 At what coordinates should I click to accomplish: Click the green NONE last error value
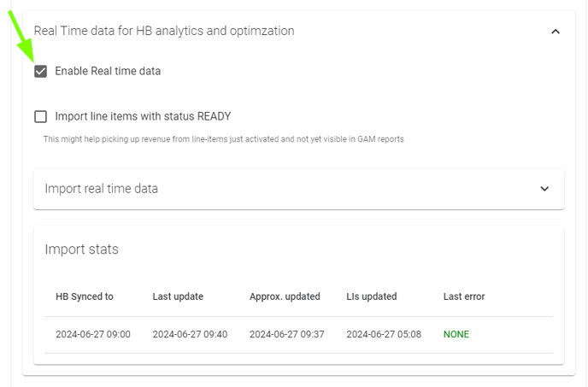point(456,335)
